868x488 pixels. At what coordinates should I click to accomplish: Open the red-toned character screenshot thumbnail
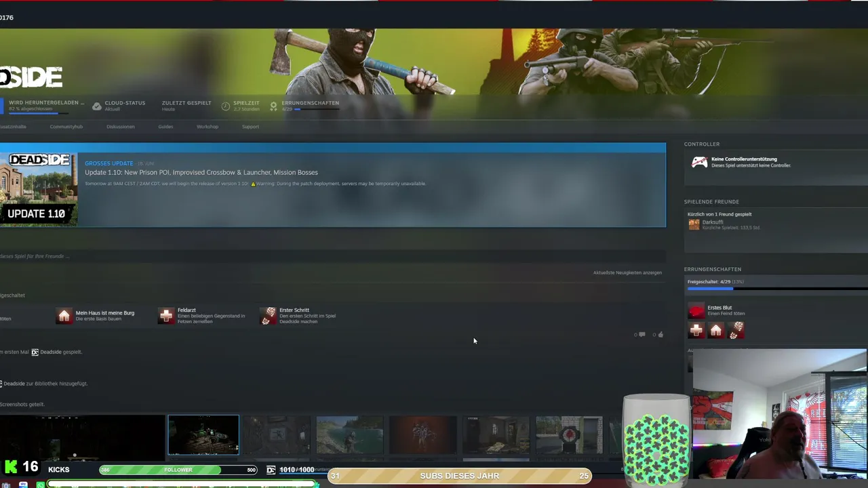pyautogui.click(x=422, y=434)
